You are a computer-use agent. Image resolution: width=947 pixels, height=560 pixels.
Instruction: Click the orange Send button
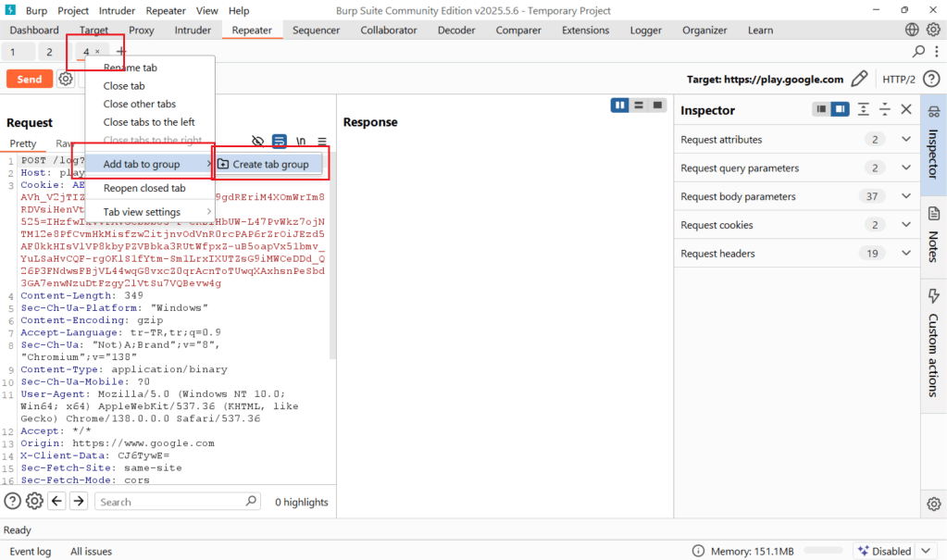tap(30, 80)
